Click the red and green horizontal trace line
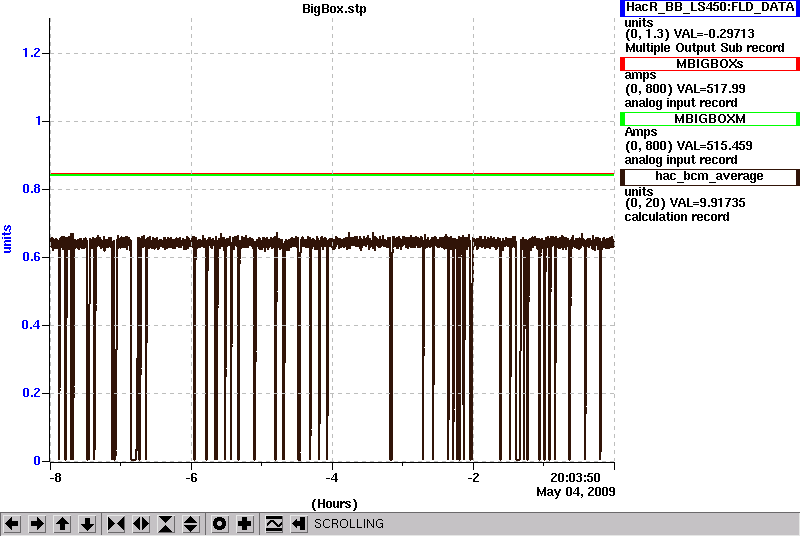800x536 pixels. 332,174
